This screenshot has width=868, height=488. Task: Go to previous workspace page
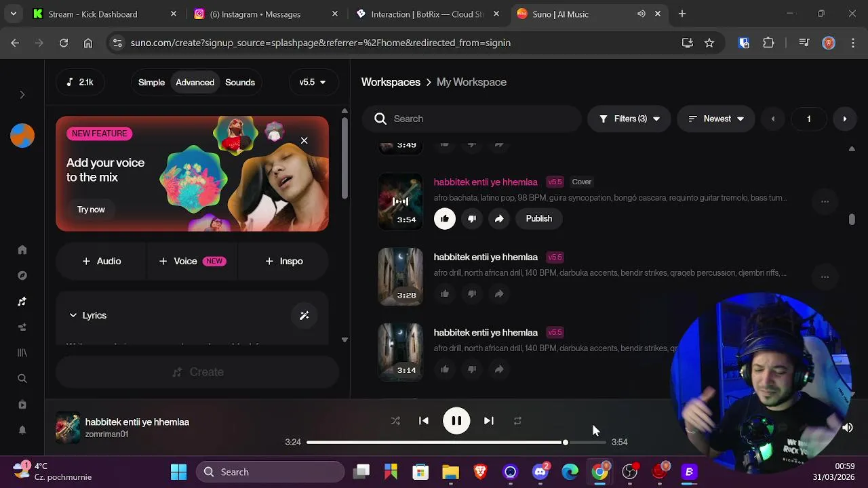[x=773, y=119]
